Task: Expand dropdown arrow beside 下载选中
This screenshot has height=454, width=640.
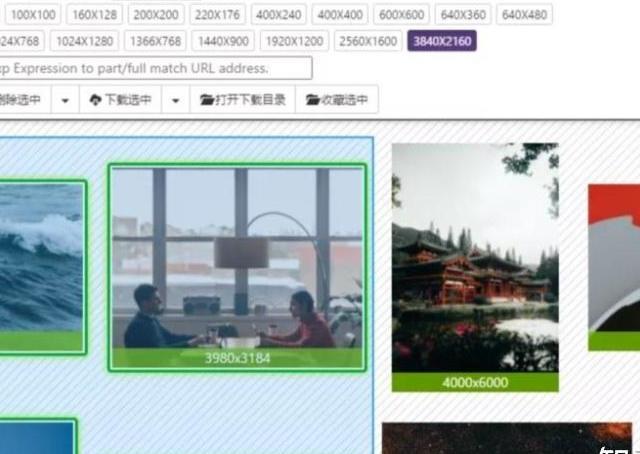Action: pos(176,100)
